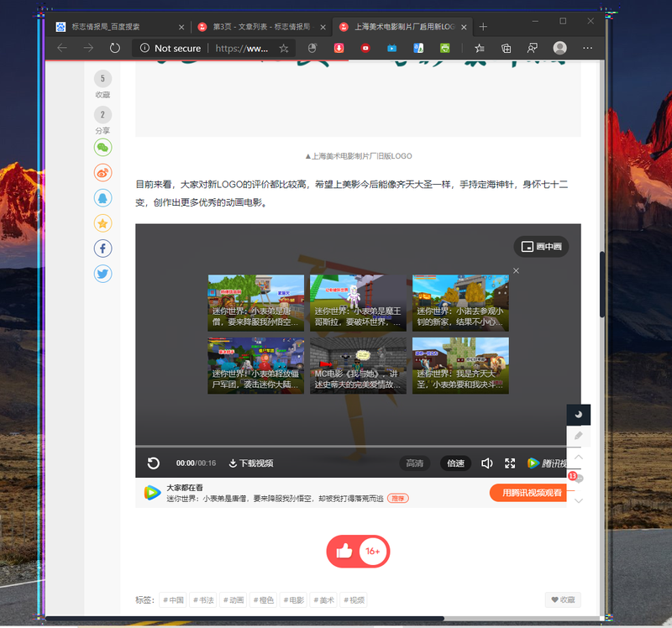672x628 pixels.
Task: Open the #中国 tag
Action: (x=173, y=599)
